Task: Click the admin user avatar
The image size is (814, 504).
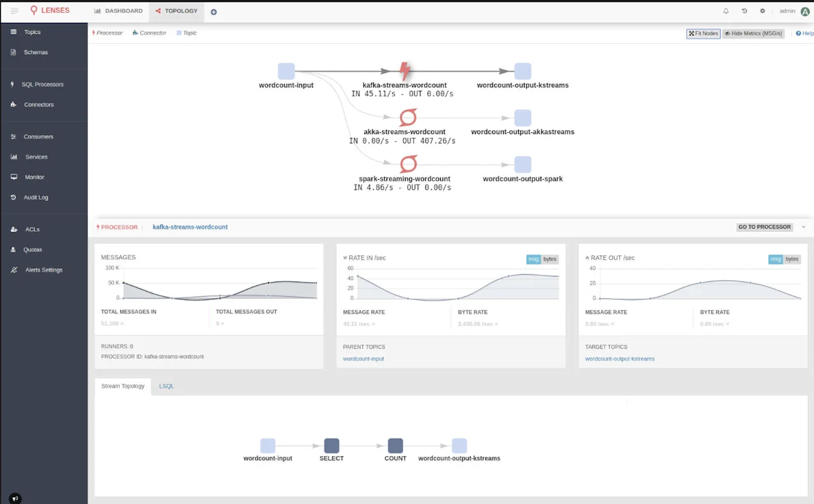Action: coord(805,11)
